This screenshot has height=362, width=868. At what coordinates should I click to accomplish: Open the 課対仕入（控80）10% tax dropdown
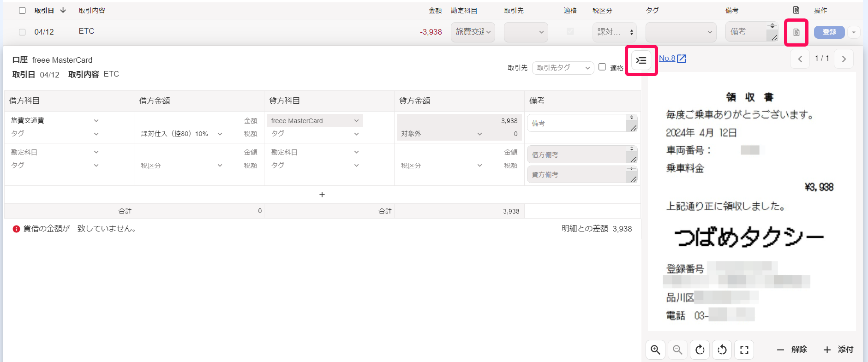[182, 134]
